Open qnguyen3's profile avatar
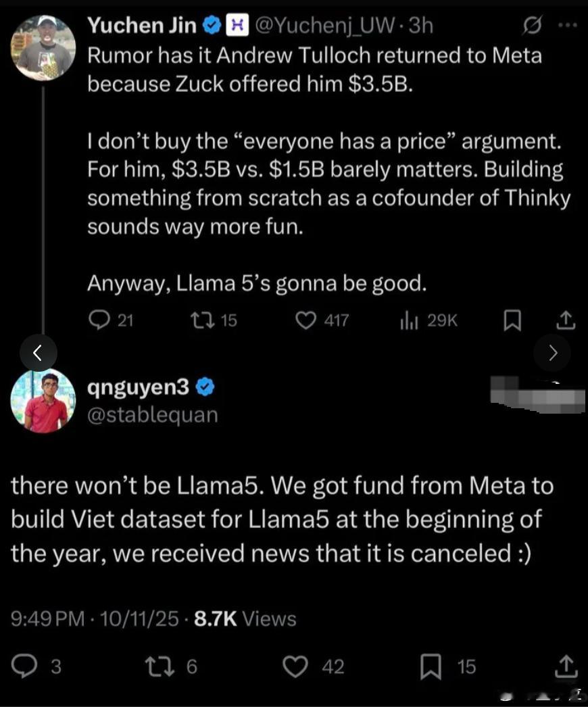 pos(43,400)
